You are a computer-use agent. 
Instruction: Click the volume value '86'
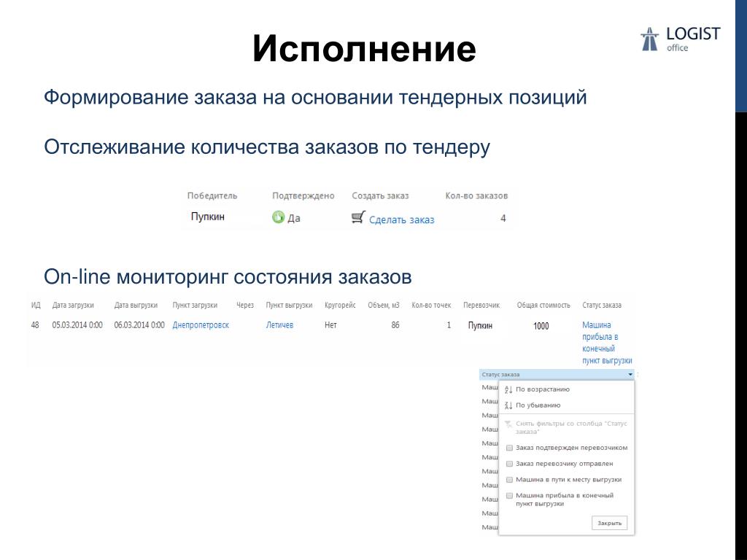pyautogui.click(x=395, y=324)
